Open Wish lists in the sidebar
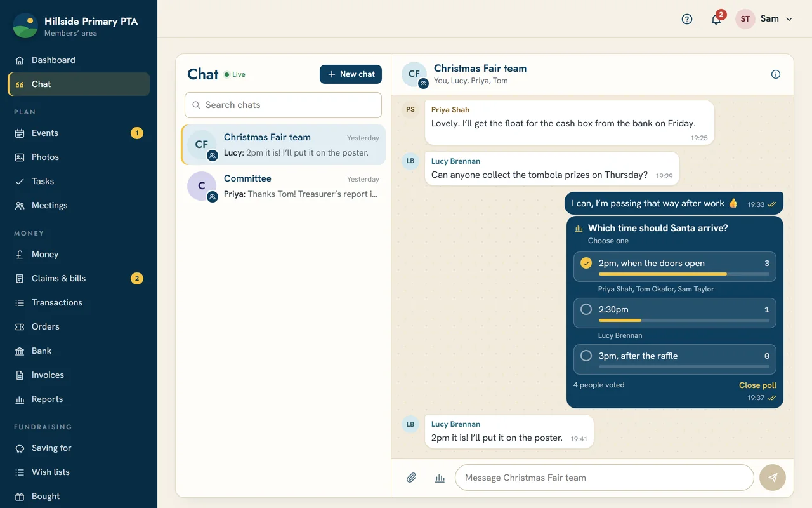The height and width of the screenshot is (508, 812). (79, 472)
